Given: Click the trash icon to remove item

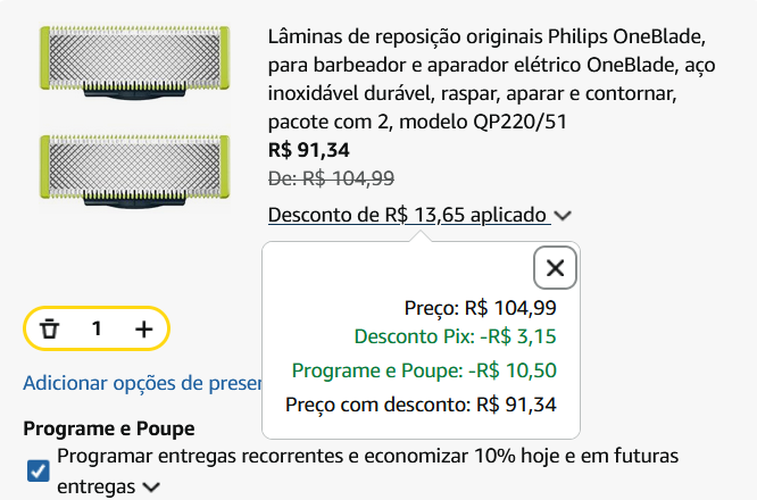Looking at the screenshot, I should click(48, 328).
